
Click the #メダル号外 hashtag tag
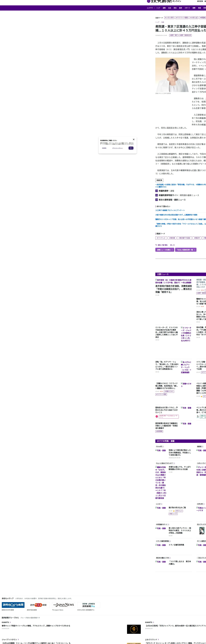click(169, 18)
